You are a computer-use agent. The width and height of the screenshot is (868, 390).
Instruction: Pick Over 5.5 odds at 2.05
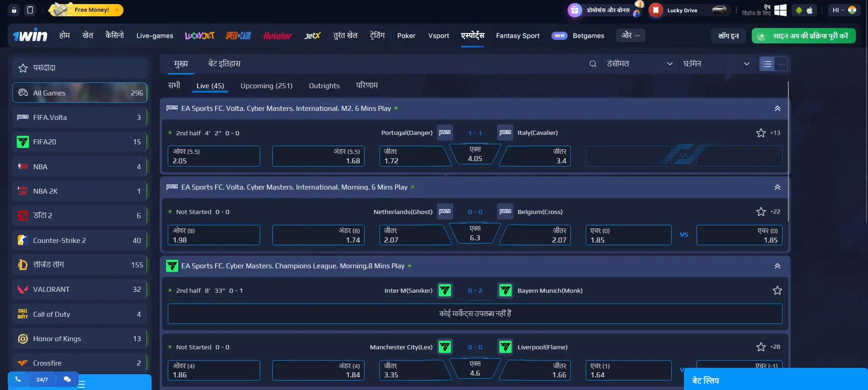pyautogui.click(x=213, y=156)
